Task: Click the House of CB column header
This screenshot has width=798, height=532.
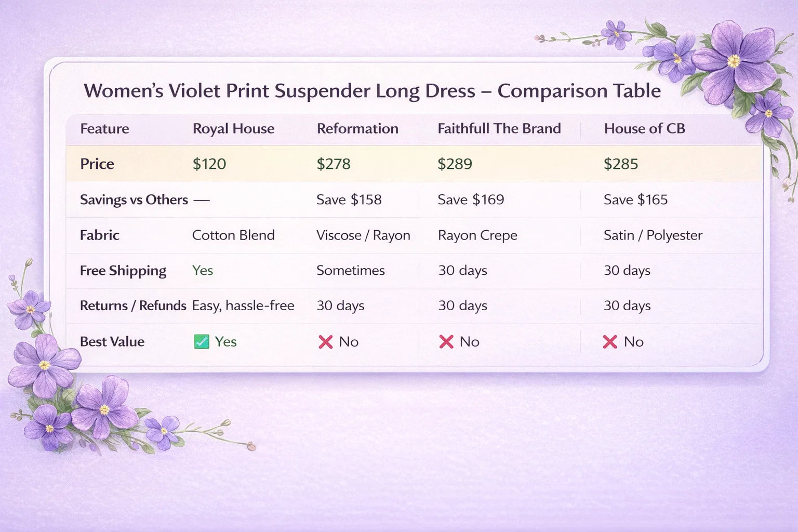Action: [644, 129]
